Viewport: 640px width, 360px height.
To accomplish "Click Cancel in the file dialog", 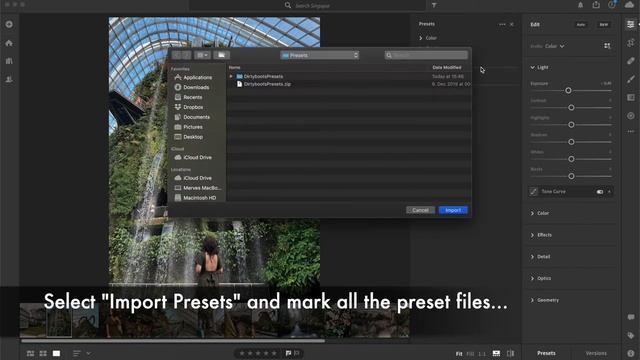I will (x=420, y=210).
